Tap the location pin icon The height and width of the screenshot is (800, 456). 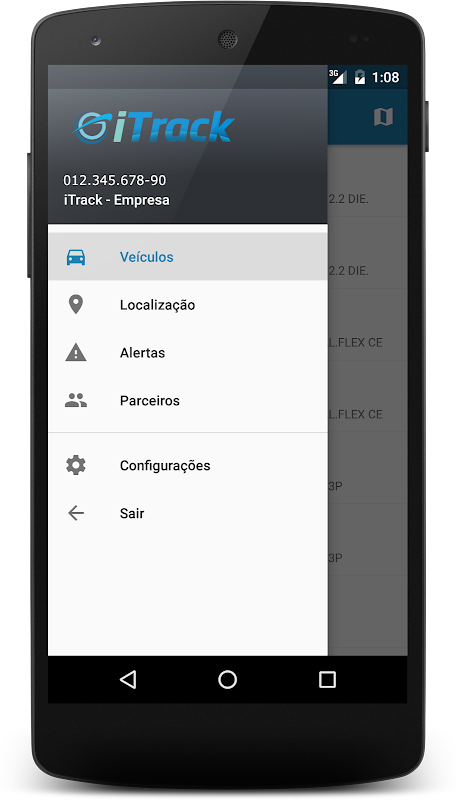pos(75,305)
